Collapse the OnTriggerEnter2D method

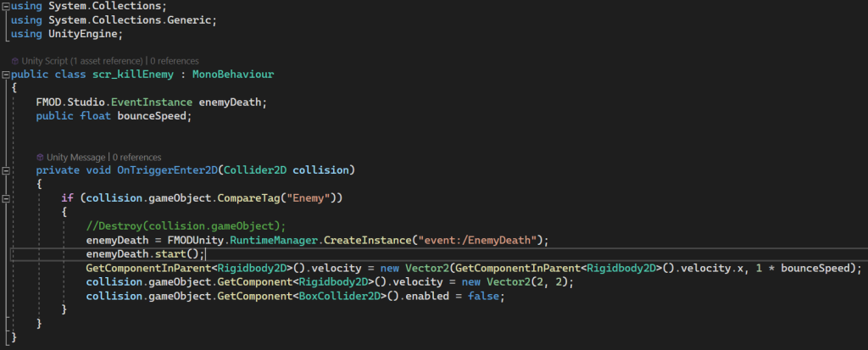[5, 170]
